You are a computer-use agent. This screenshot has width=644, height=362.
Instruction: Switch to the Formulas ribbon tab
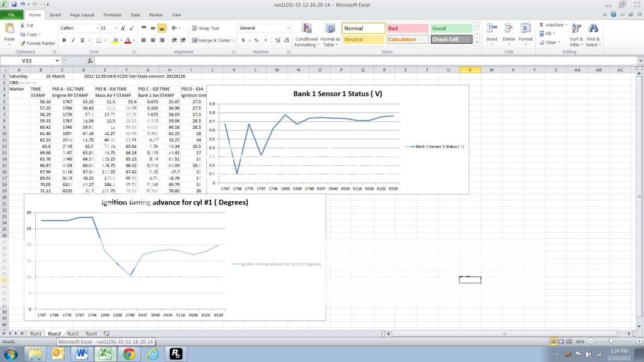tap(112, 15)
